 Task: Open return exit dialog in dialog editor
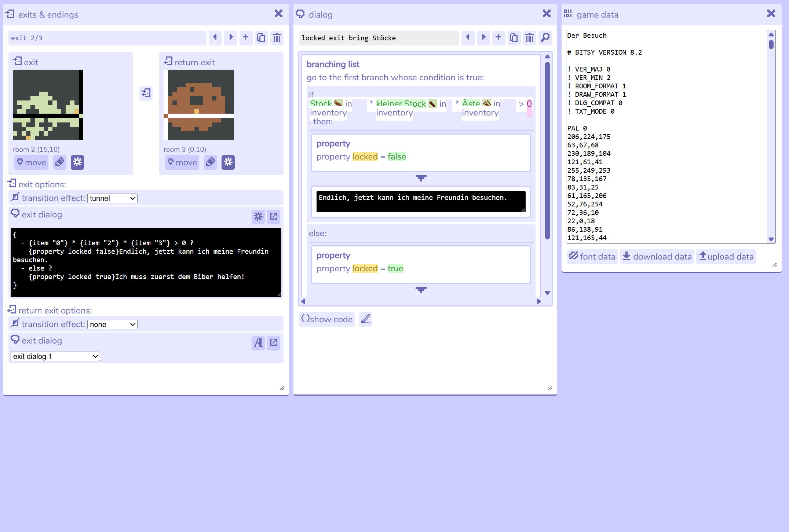[x=274, y=343]
